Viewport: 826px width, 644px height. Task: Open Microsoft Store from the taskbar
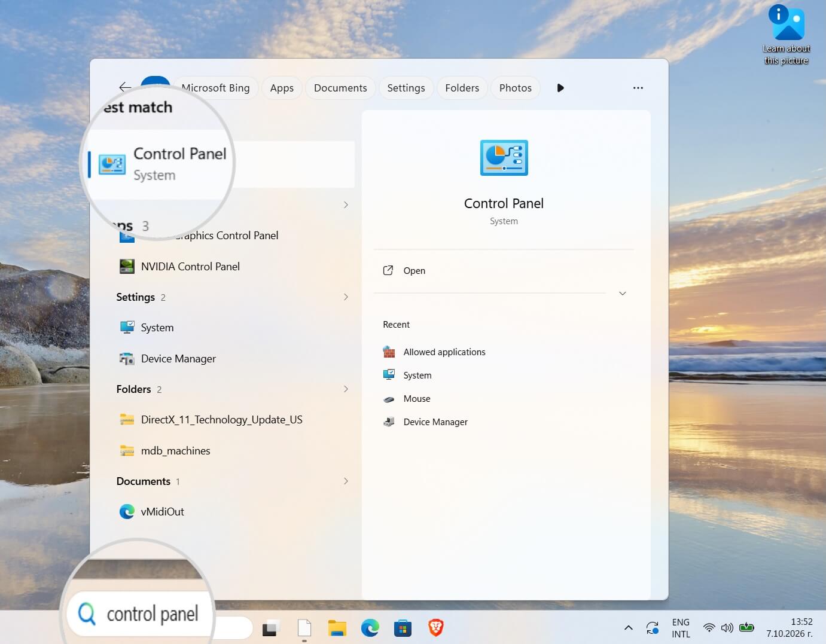[403, 628]
